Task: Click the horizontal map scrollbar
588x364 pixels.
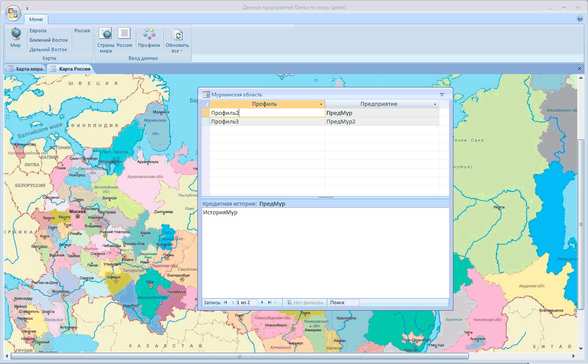Action: point(239,356)
